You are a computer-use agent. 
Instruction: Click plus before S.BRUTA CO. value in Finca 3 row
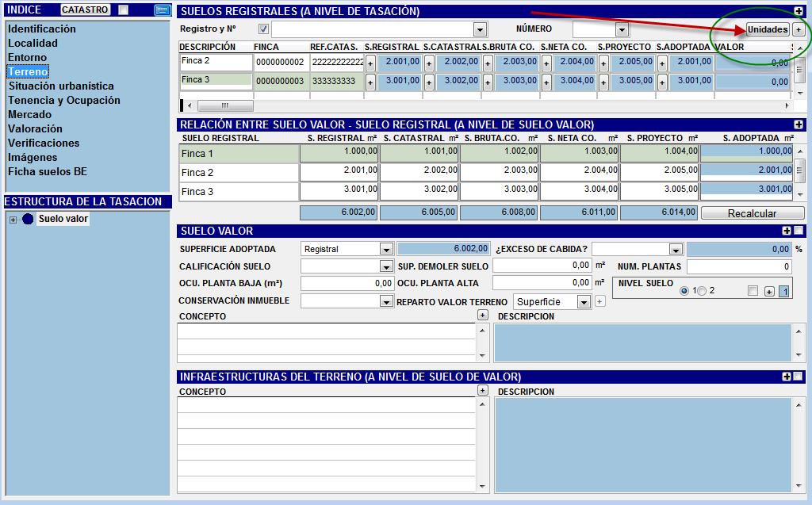click(488, 82)
